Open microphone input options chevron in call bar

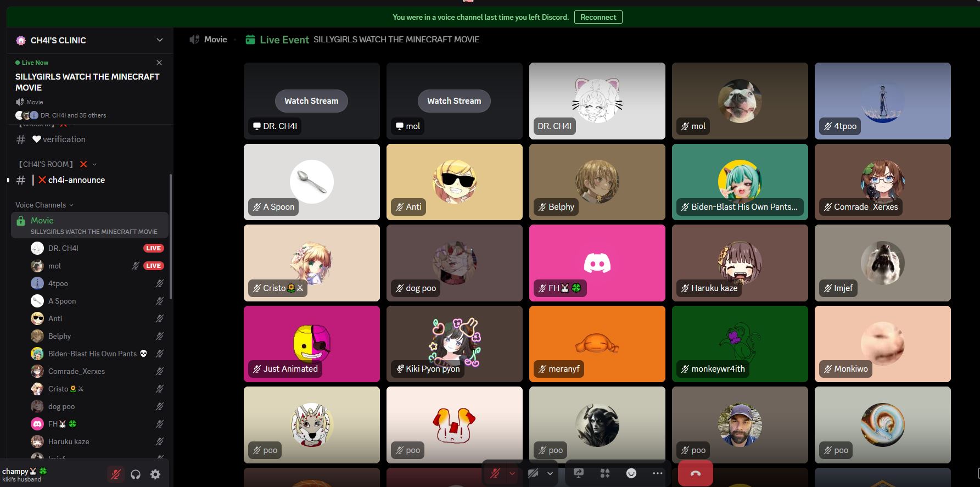(x=512, y=473)
